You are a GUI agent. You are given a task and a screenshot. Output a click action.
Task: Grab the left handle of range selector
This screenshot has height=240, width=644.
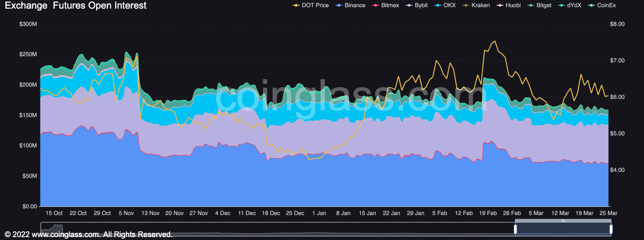(x=515, y=229)
